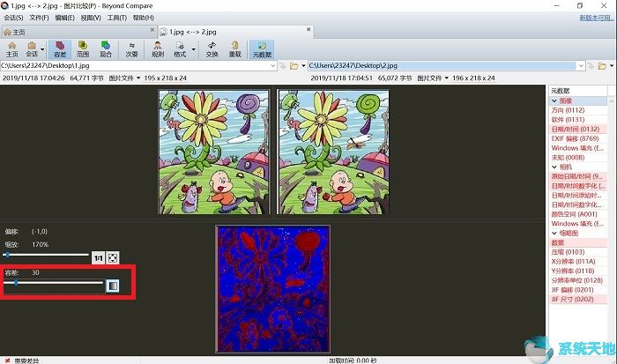Click the greyed arrow icon beside right path

click(x=591, y=66)
